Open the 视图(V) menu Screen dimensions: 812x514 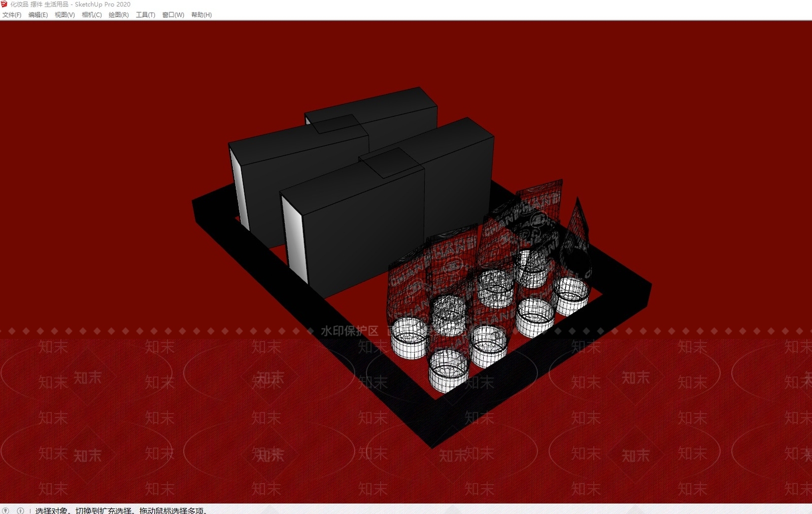[x=64, y=15]
